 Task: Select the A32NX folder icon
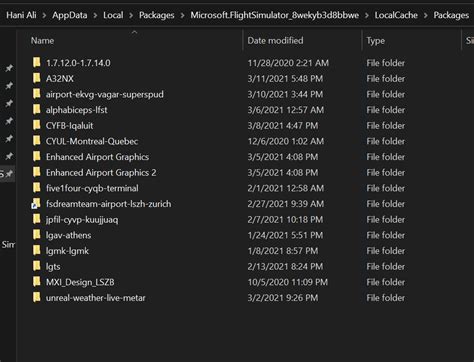tap(37, 78)
